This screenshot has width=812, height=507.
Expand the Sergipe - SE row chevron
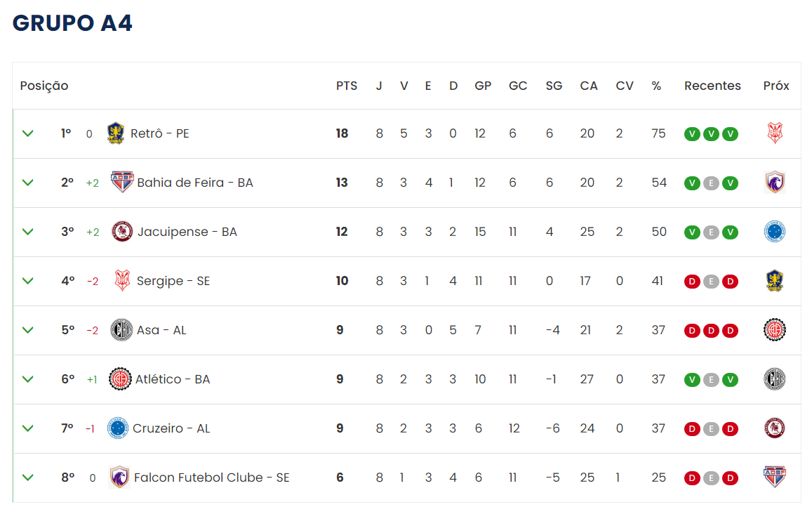[28, 280]
